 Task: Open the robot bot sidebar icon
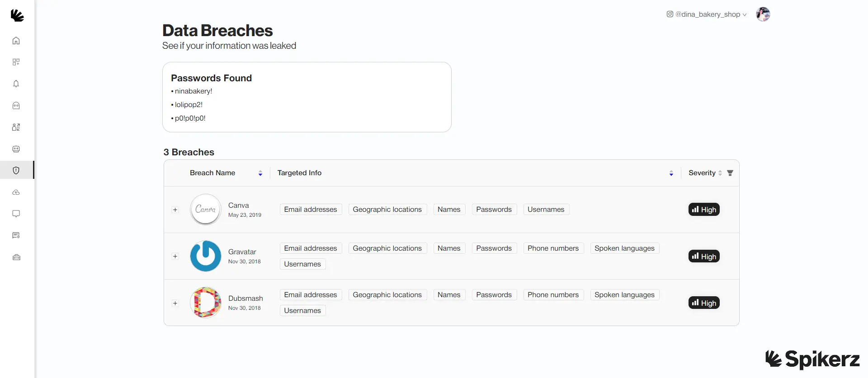pyautogui.click(x=16, y=149)
